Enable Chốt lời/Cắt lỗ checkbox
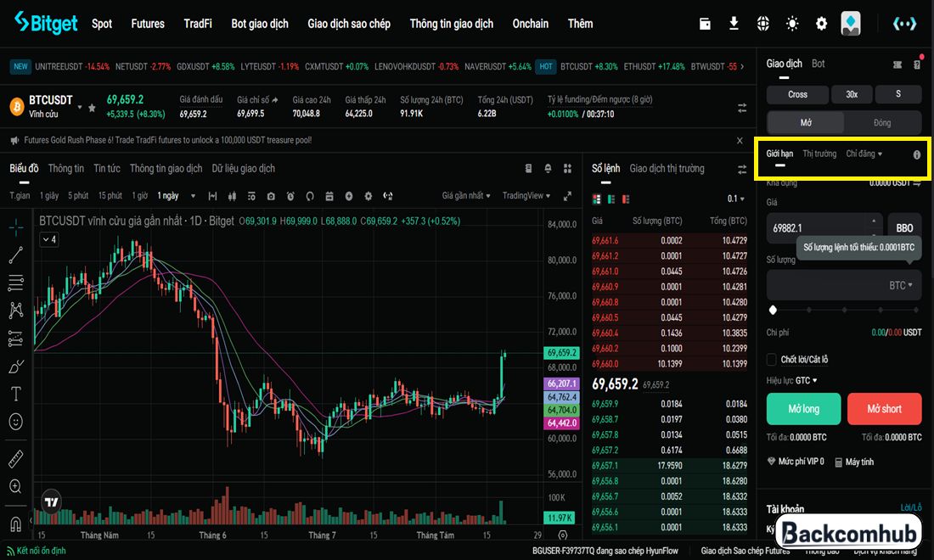 coord(771,360)
